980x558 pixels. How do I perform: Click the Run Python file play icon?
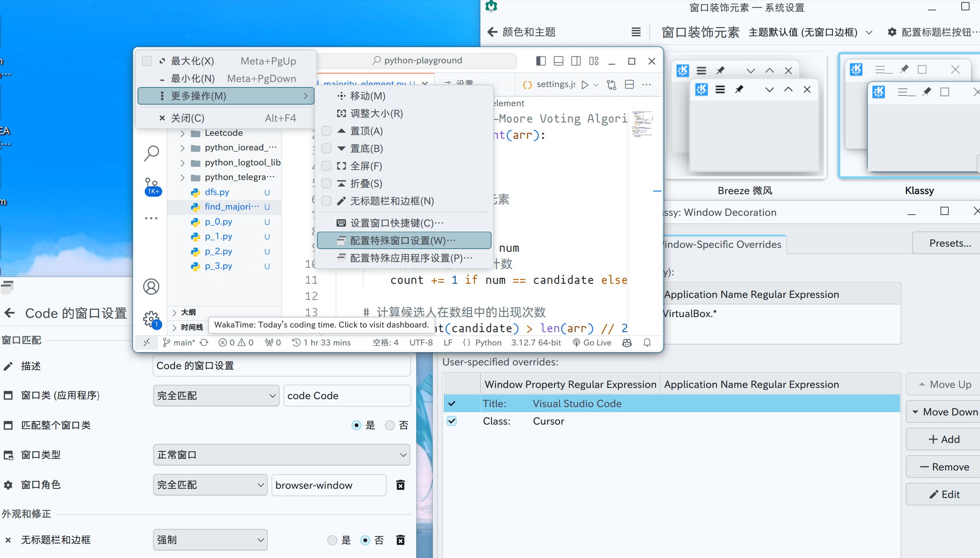(x=585, y=85)
